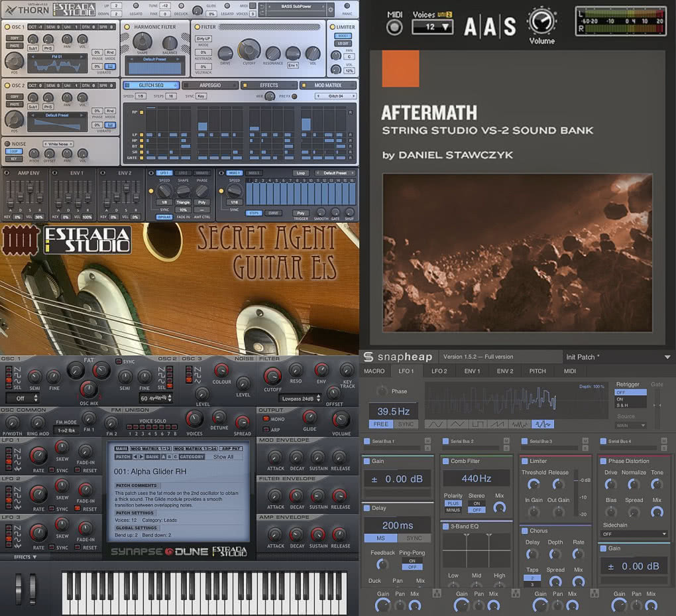
Task: Open Snapheap Sidechain OFF dropdown
Action: tap(634, 534)
